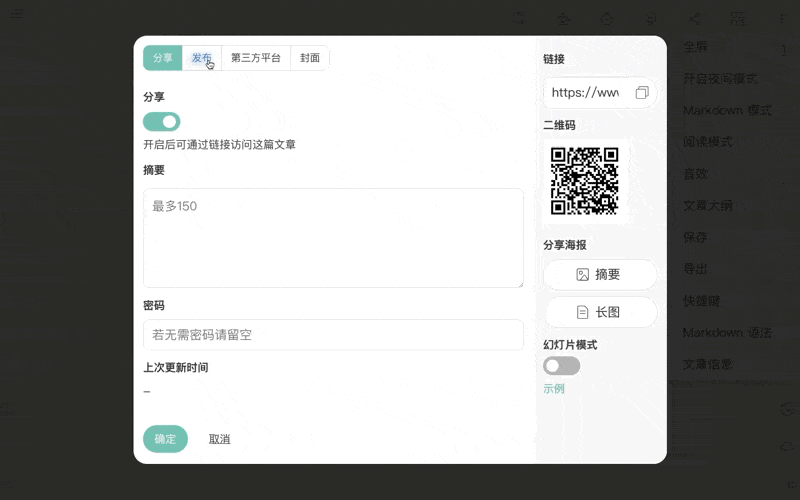This screenshot has height=500, width=800.
Task: Click the share icon in top toolbar
Action: click(x=695, y=18)
